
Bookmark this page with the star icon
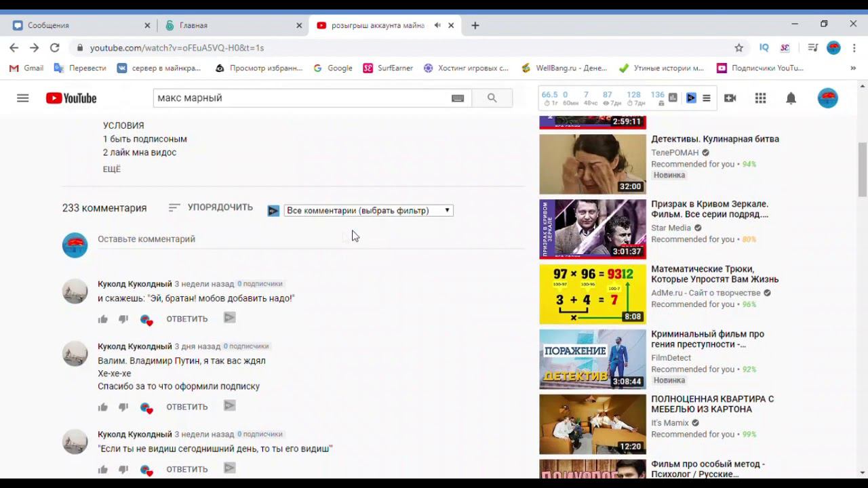pos(738,47)
